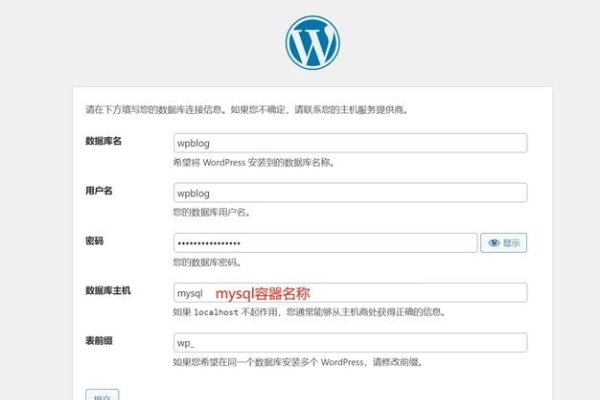This screenshot has height=400, width=600.
Task: Click the 提交 submit button at bottom
Action: [102, 395]
